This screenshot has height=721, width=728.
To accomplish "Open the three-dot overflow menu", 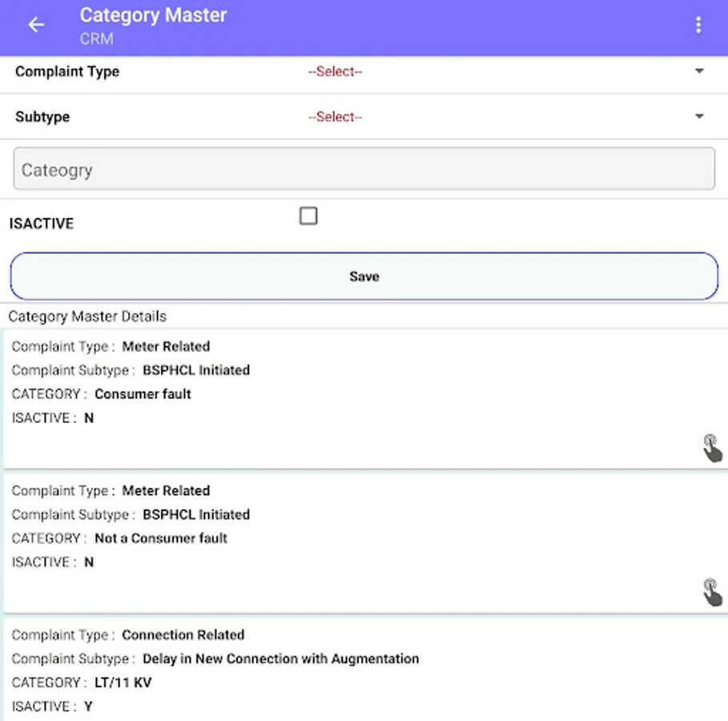I will pyautogui.click(x=698, y=25).
